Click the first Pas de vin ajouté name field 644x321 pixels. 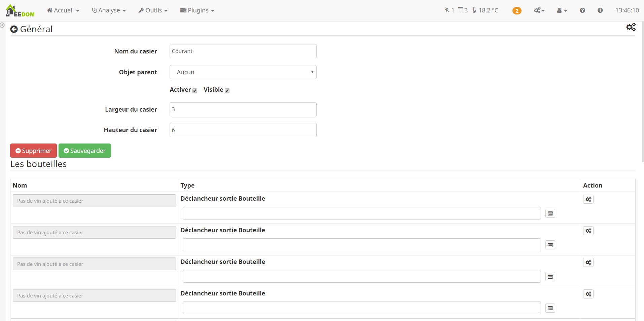point(95,201)
